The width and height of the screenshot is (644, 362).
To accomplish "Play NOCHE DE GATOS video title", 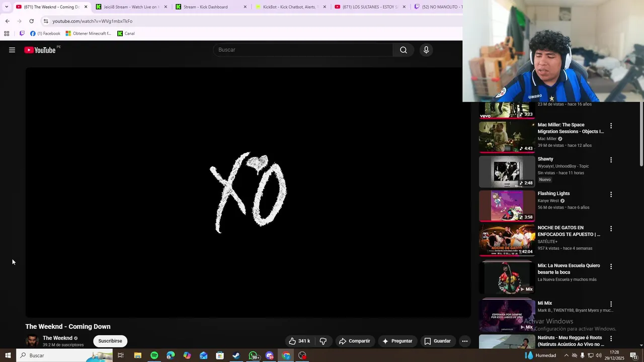I will pos(569,231).
